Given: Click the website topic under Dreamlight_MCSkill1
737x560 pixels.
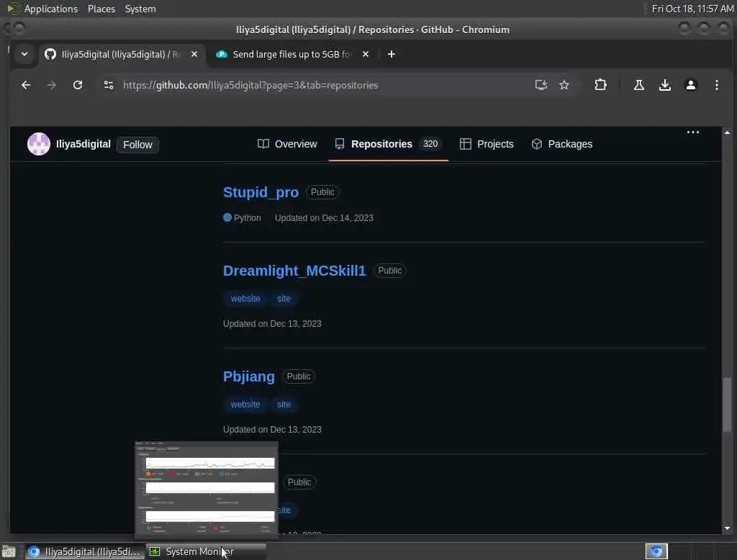Looking at the screenshot, I should click(x=245, y=299).
